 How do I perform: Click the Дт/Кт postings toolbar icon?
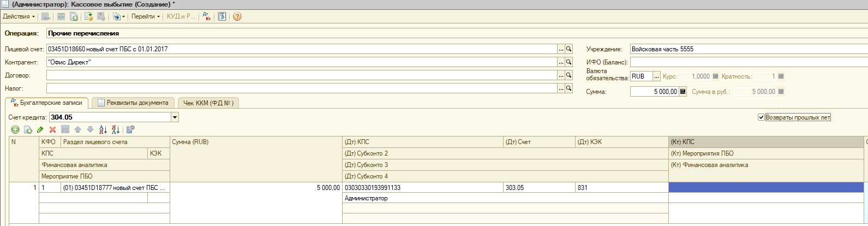[207, 16]
